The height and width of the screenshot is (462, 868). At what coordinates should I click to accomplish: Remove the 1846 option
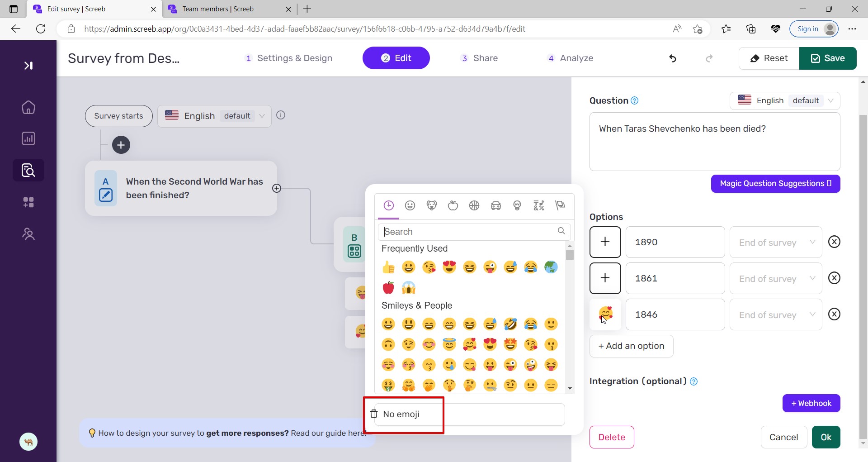(834, 314)
